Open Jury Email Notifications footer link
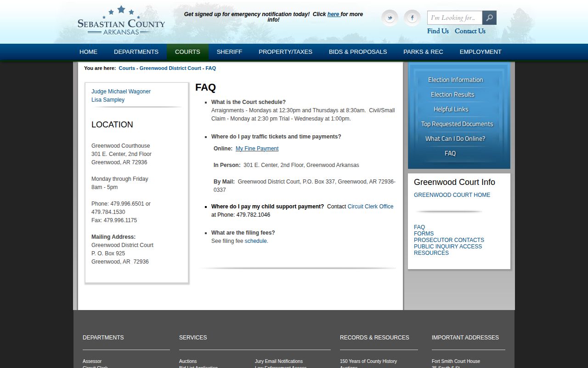The image size is (588, 368). point(279,362)
